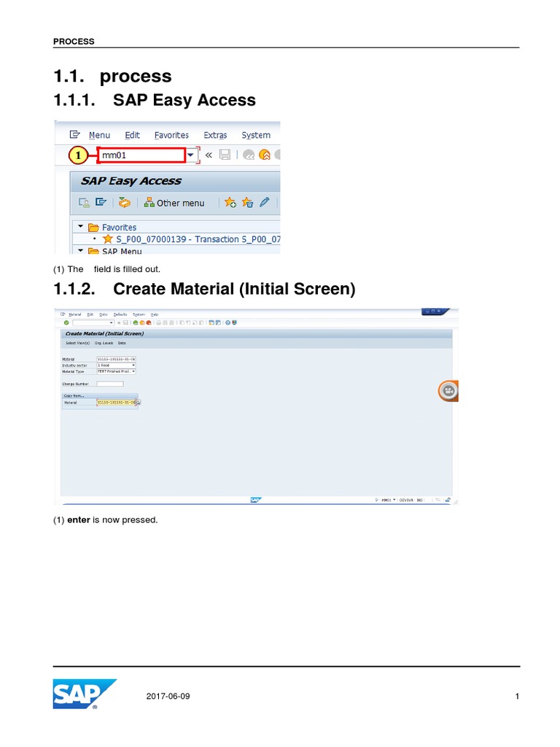Viewport: 560px width, 747px height.
Task: Click the Data button in Create Material
Action: coord(122,343)
